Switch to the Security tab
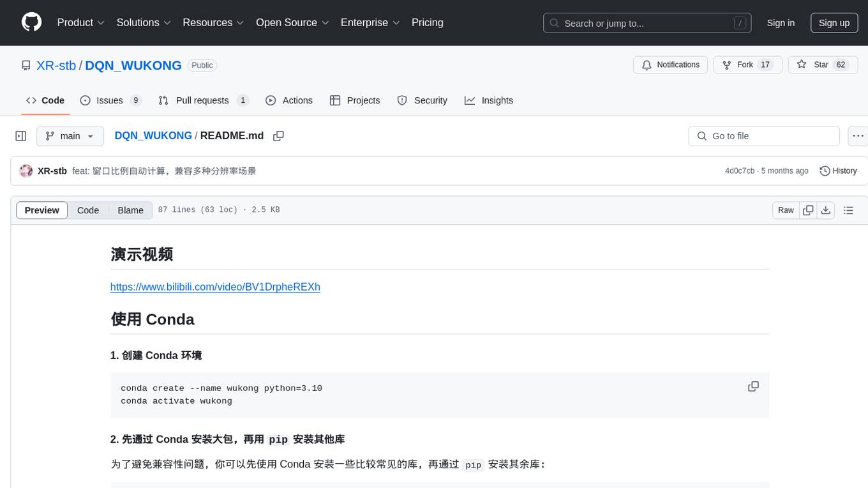 [x=422, y=100]
